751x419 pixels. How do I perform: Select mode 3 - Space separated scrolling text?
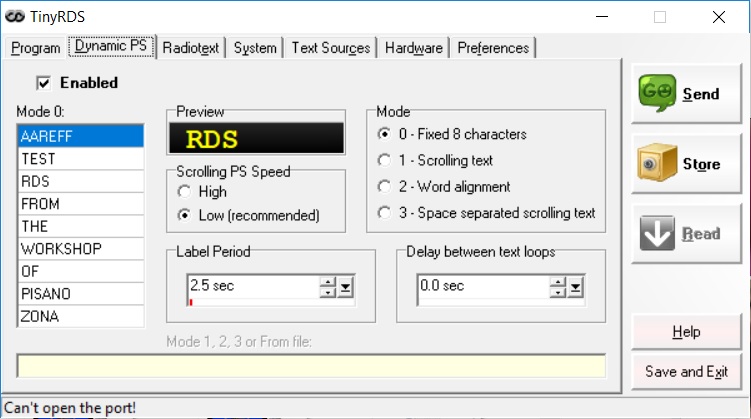point(384,213)
